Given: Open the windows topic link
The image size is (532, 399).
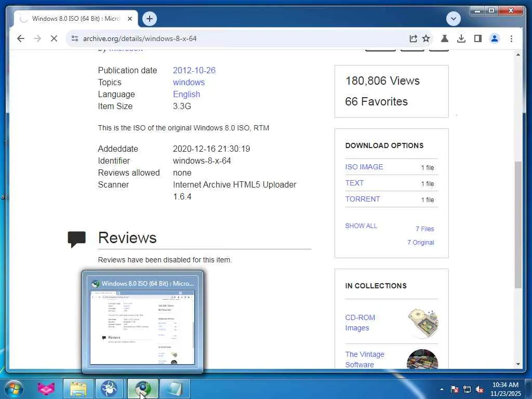Looking at the screenshot, I should (189, 83).
